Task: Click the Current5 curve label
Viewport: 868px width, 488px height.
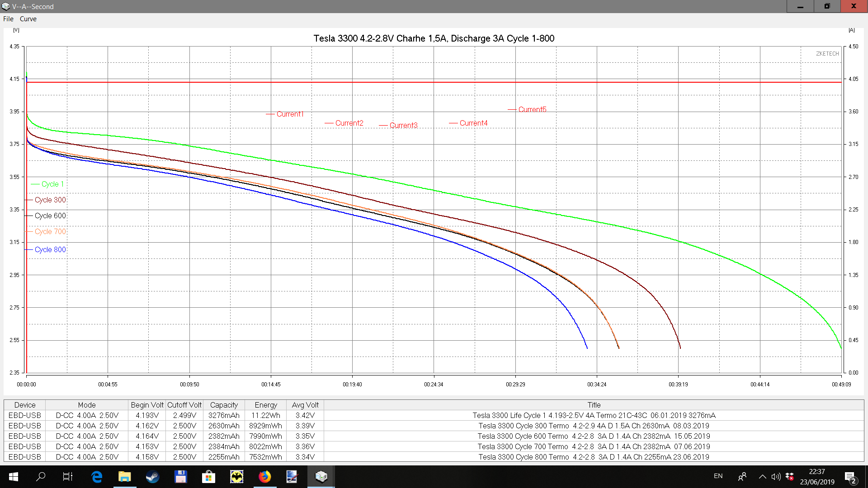Action: pos(532,110)
